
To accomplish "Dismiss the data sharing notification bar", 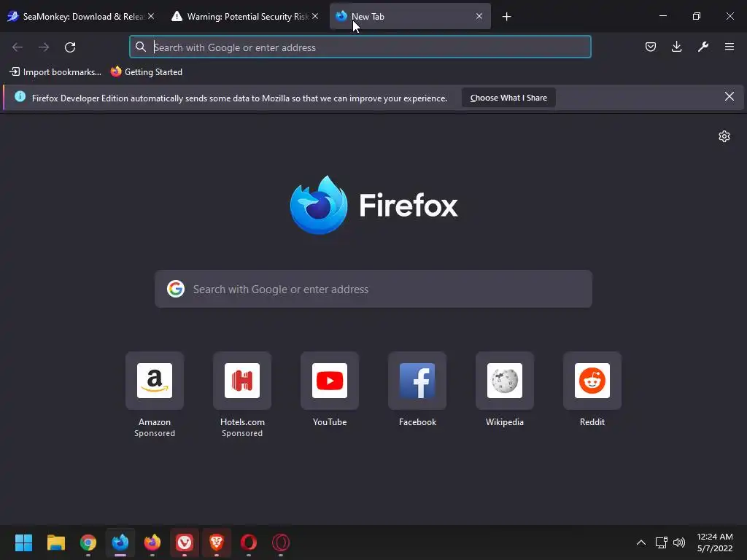I will pyautogui.click(x=729, y=97).
